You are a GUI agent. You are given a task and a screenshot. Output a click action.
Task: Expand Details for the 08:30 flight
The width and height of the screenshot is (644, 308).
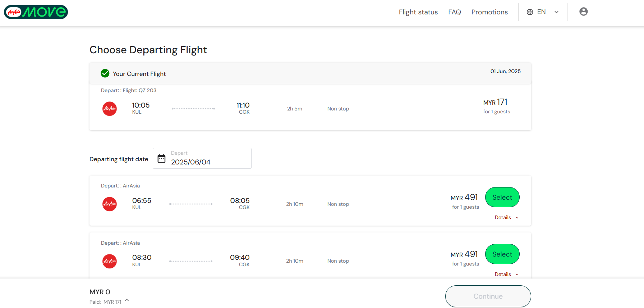coord(506,274)
